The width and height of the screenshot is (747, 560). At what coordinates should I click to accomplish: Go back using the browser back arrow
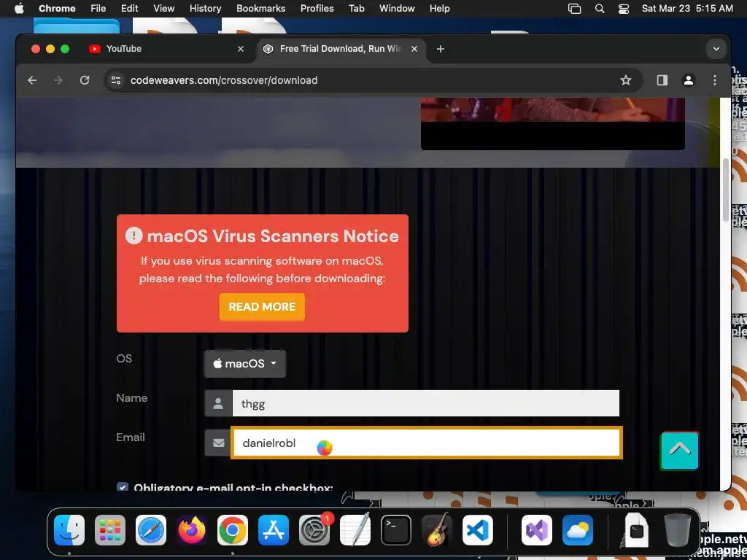[x=32, y=80]
